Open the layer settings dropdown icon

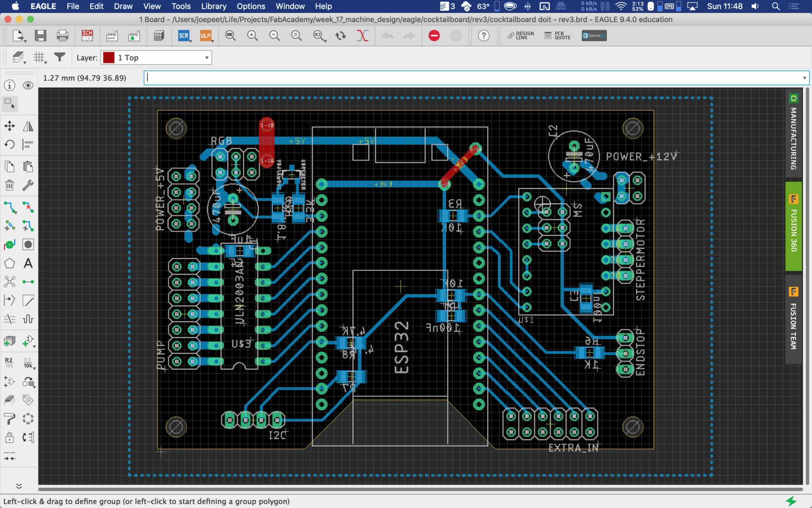pyautogui.click(x=18, y=57)
